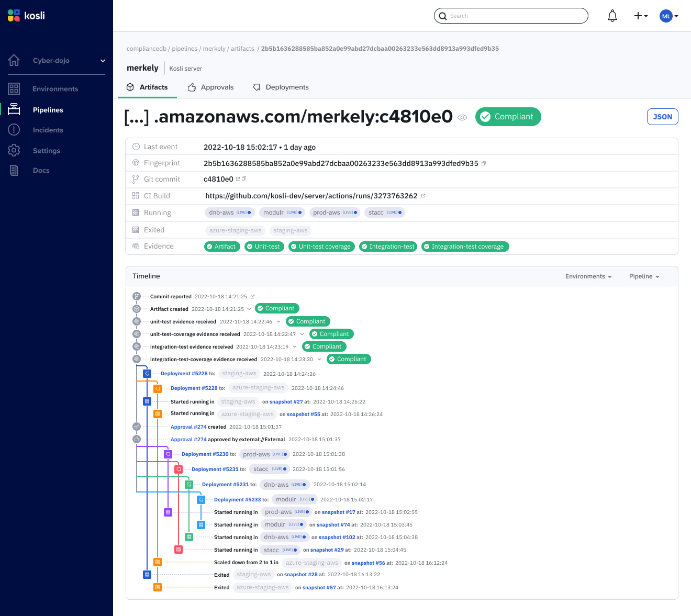Click the Settings gear icon

point(14,150)
